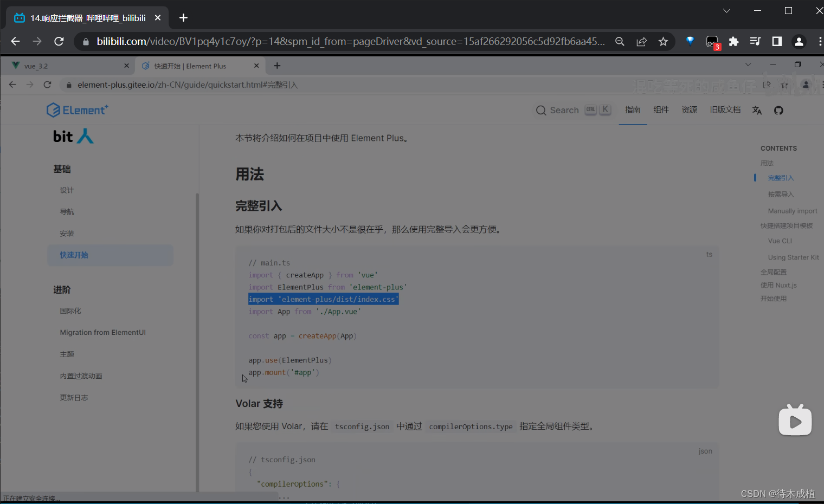
Task: Click the bit sponsor logo in sidebar
Action: coord(73,136)
